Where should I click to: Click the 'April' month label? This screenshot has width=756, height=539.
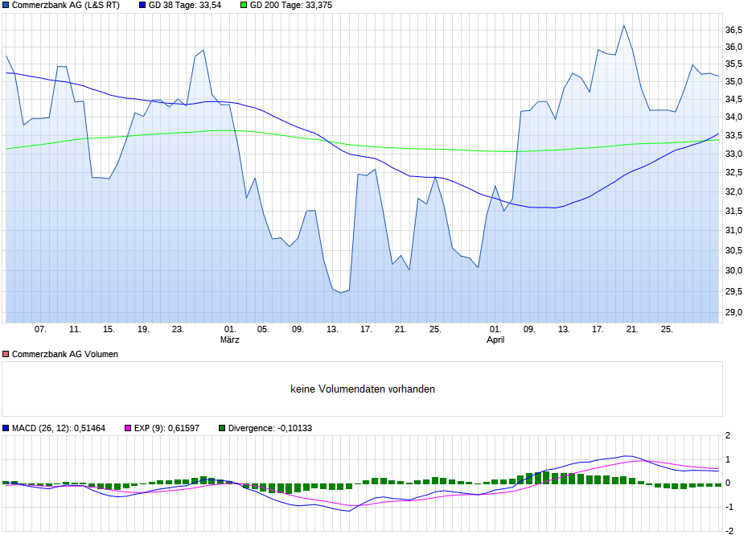[x=495, y=339]
